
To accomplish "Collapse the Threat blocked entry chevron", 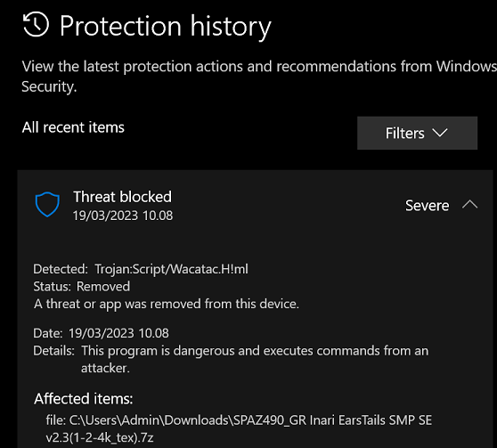I will tap(469, 205).
